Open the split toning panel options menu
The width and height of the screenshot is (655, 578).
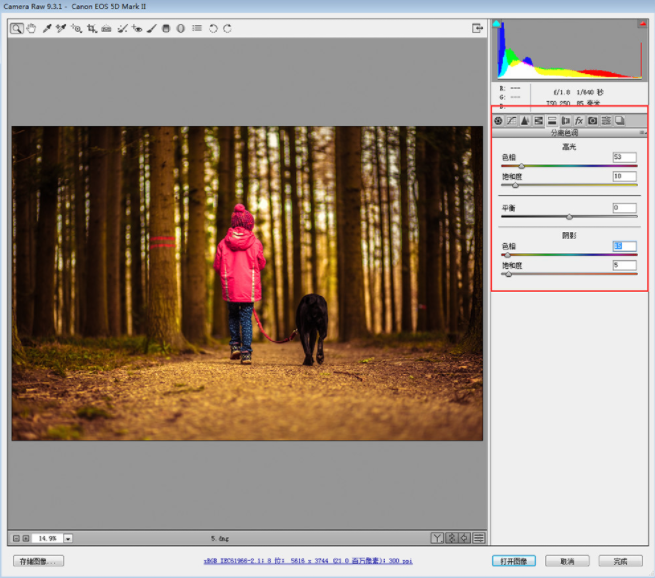point(643,132)
